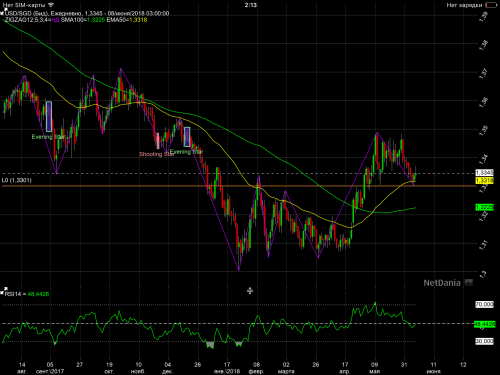Click the USD/SGD chart title text
Screen dimensions: 500x375
[87, 13]
